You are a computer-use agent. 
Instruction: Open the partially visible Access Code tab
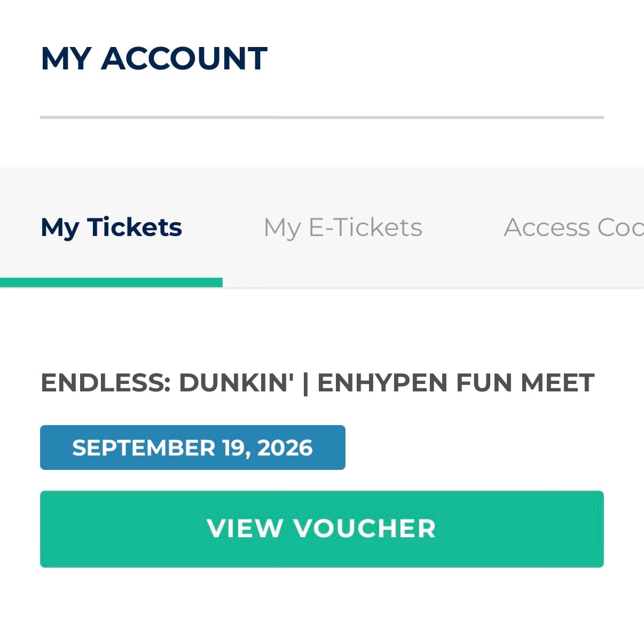[x=574, y=227]
